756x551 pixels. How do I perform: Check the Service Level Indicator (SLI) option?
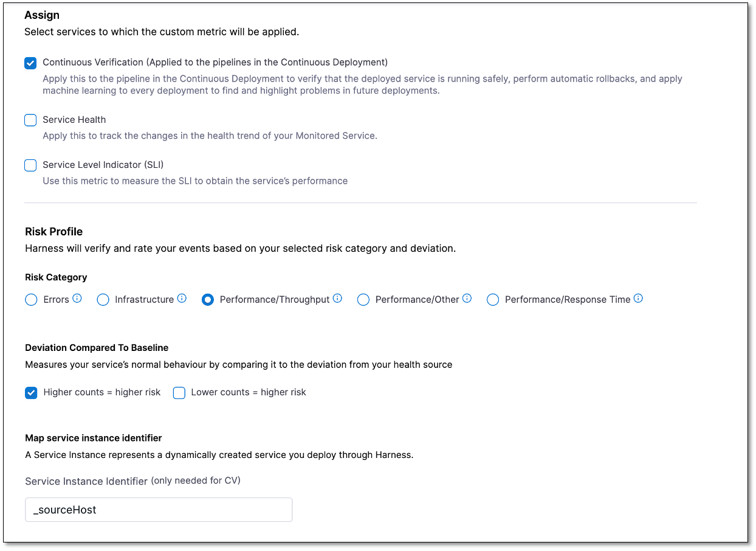[x=30, y=165]
